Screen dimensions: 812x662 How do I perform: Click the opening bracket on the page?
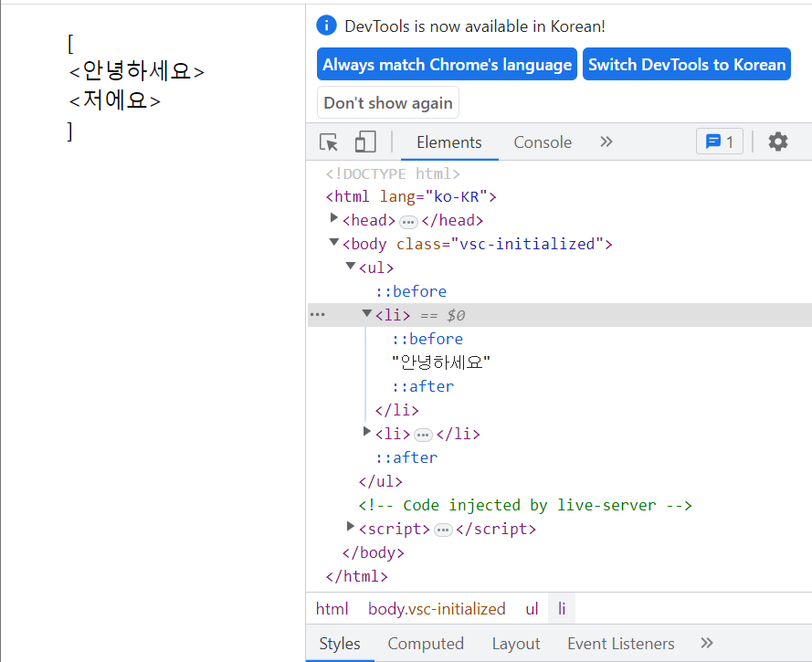pos(70,44)
